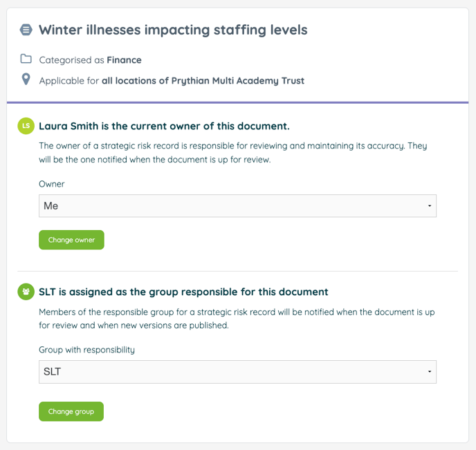The image size is (476, 450).
Task: Click the responsible group notification description
Action: (x=237, y=319)
